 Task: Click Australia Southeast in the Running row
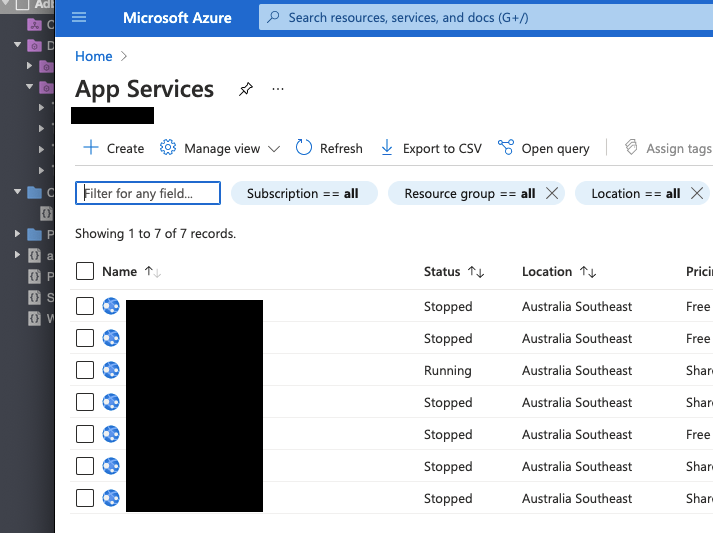pos(577,371)
